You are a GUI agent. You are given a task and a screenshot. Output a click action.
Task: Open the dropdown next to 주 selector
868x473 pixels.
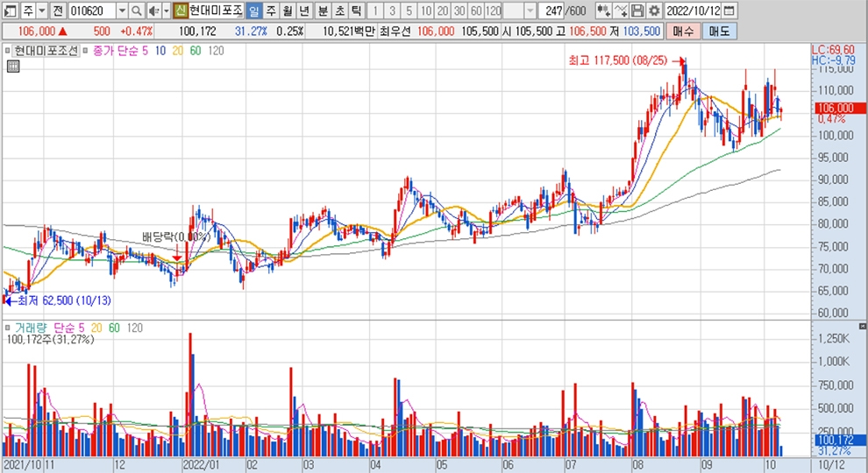[x=41, y=11]
